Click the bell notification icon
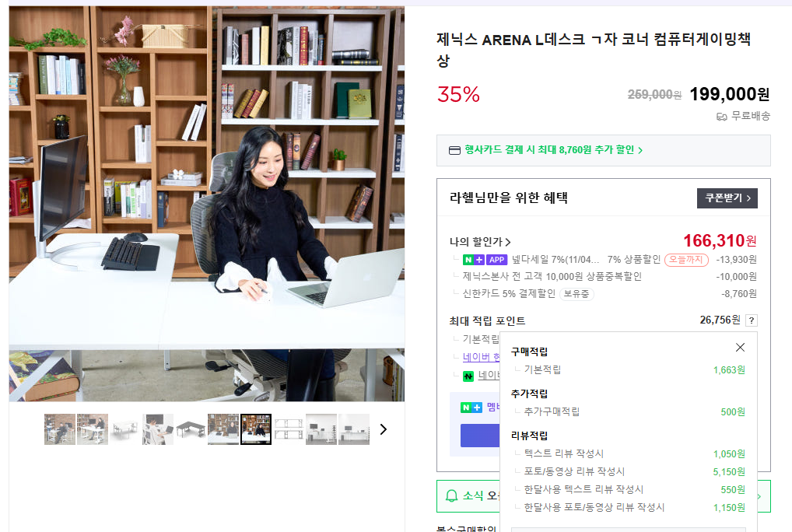This screenshot has width=792, height=532. pyautogui.click(x=451, y=495)
